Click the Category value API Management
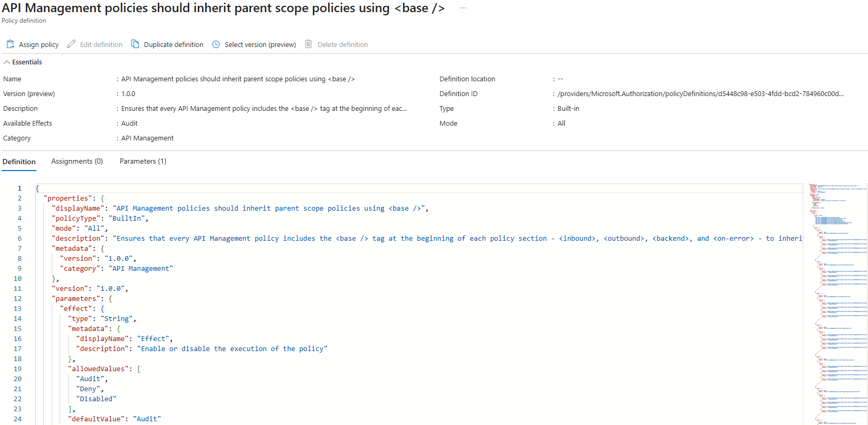The height and width of the screenshot is (425, 868). coord(147,138)
